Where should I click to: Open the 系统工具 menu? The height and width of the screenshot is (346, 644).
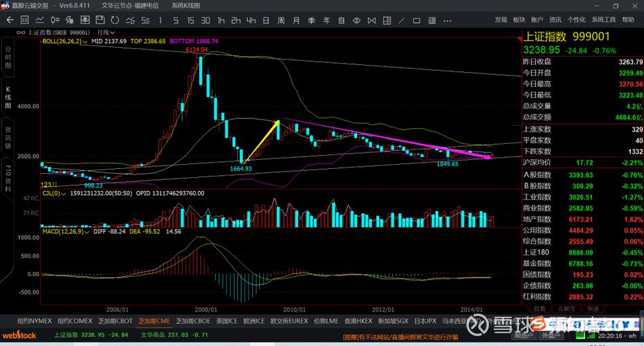click(x=604, y=20)
